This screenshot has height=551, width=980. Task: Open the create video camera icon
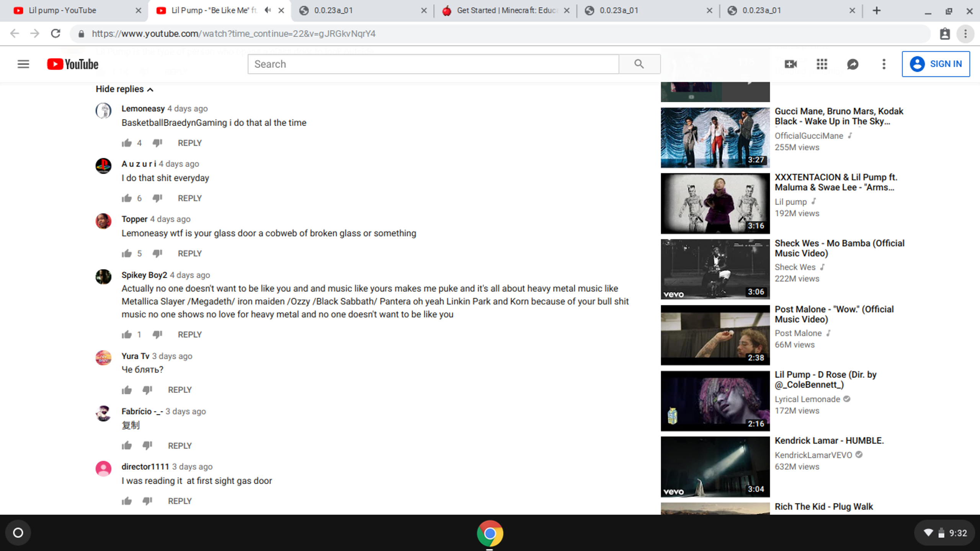[x=791, y=64]
